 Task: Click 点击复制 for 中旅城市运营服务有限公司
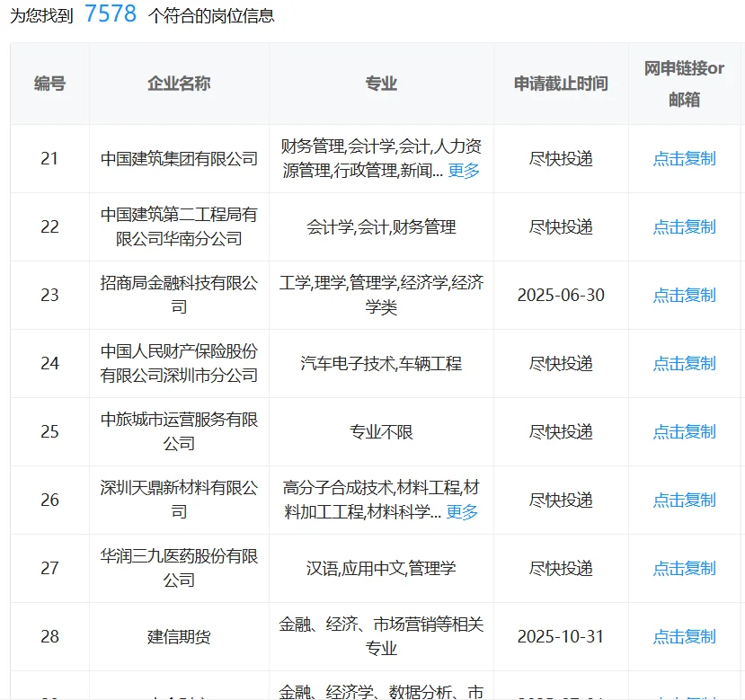[684, 432]
